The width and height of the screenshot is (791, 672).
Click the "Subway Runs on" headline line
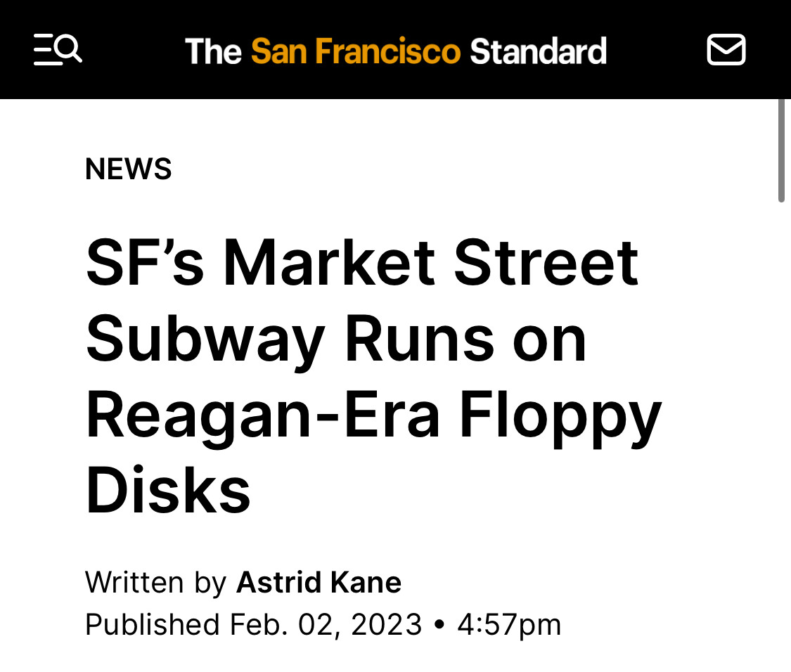(x=336, y=340)
